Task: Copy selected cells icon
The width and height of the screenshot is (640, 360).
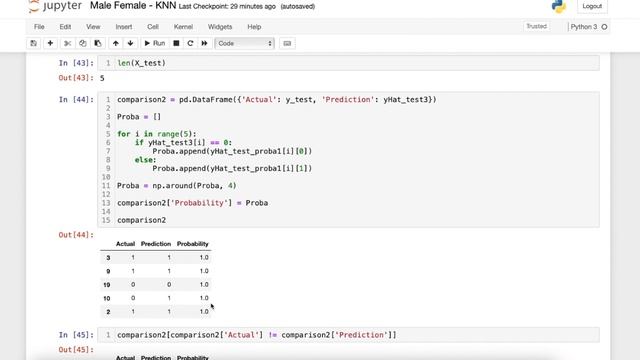Action: point(82,43)
